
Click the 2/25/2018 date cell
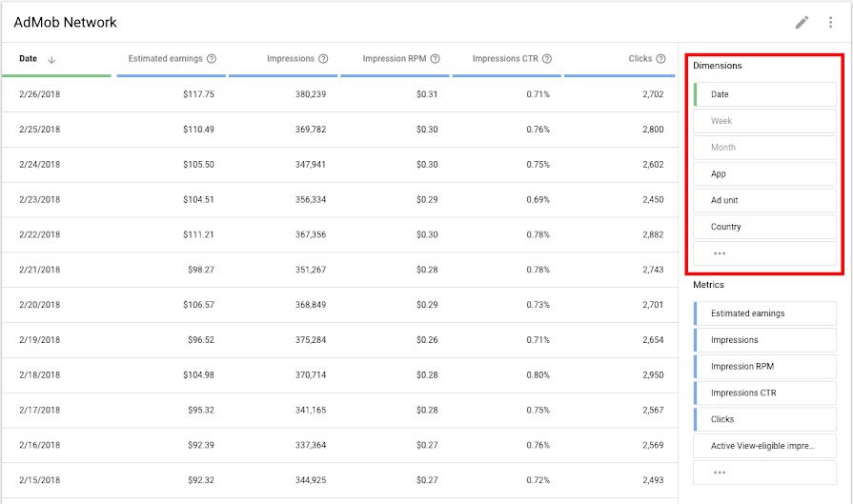point(40,130)
